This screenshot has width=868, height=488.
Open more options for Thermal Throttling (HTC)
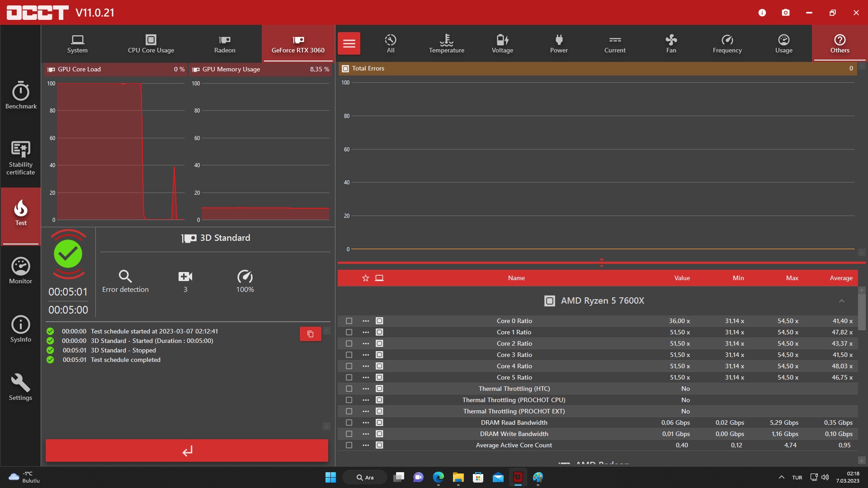[x=366, y=389]
